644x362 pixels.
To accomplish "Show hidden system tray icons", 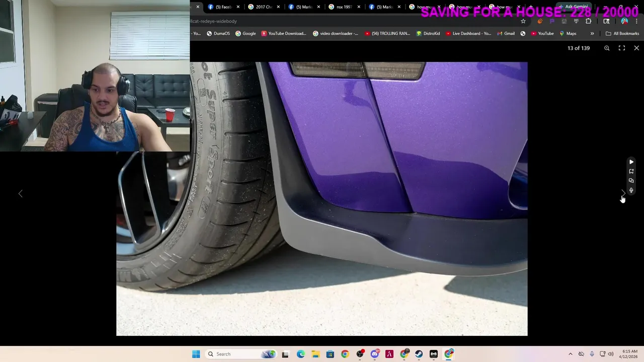I will coord(570,354).
